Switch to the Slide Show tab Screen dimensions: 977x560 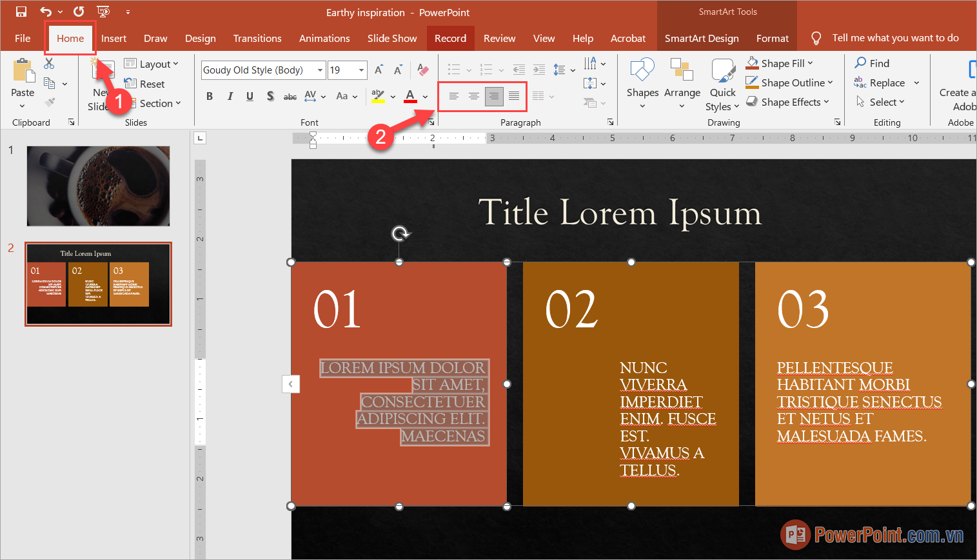click(392, 38)
